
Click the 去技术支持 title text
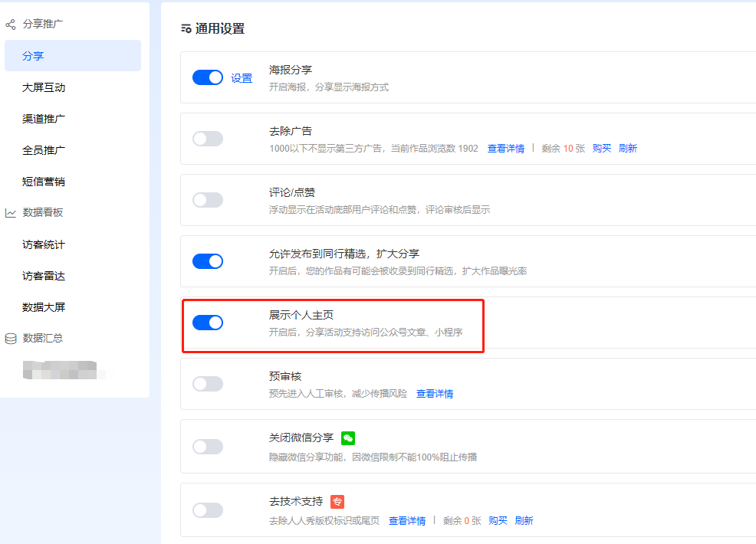[x=296, y=502]
